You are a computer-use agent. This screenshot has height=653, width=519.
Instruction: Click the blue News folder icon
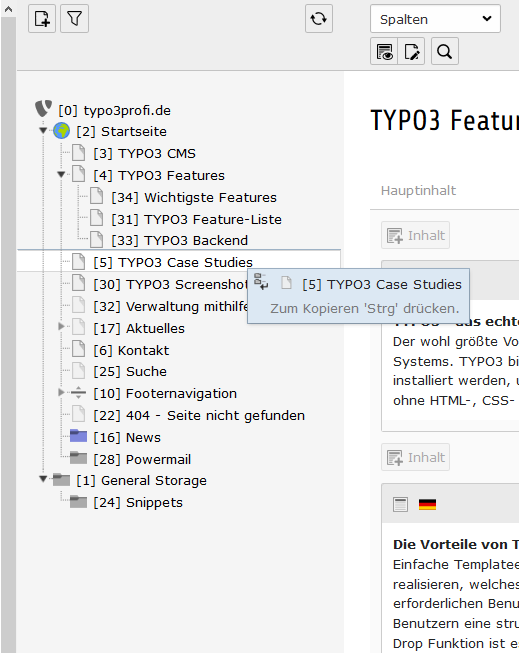click(x=78, y=436)
